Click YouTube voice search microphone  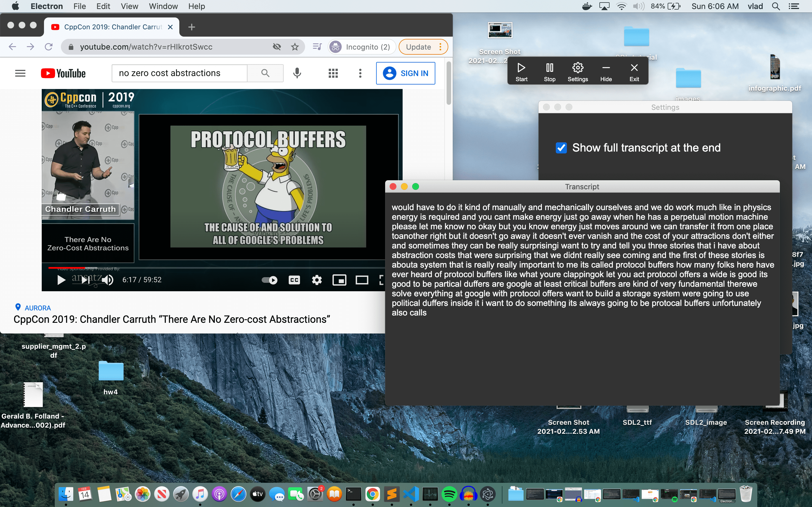297,73
